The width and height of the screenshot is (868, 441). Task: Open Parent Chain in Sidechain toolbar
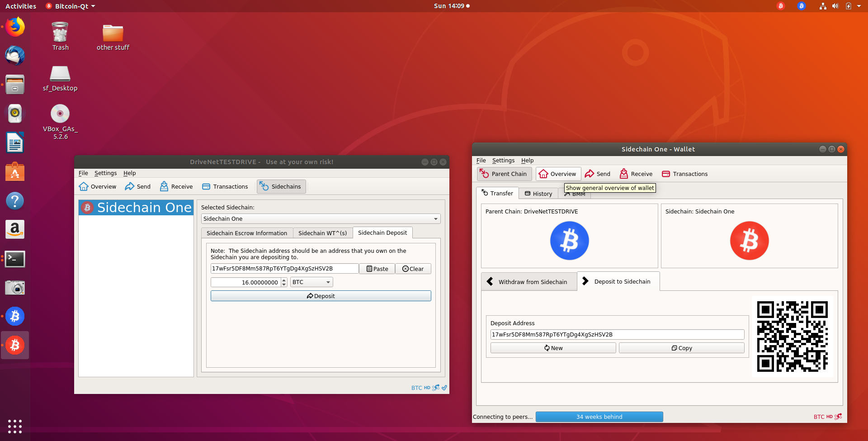[x=504, y=174]
